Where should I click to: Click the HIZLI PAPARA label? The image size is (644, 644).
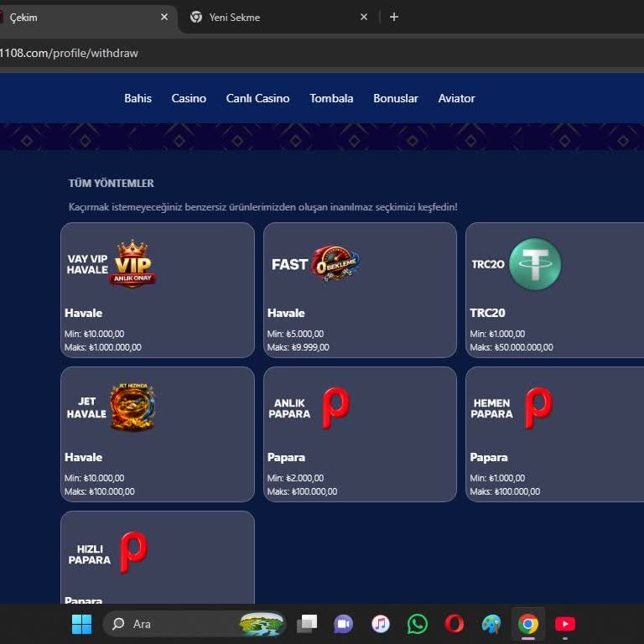(x=90, y=554)
